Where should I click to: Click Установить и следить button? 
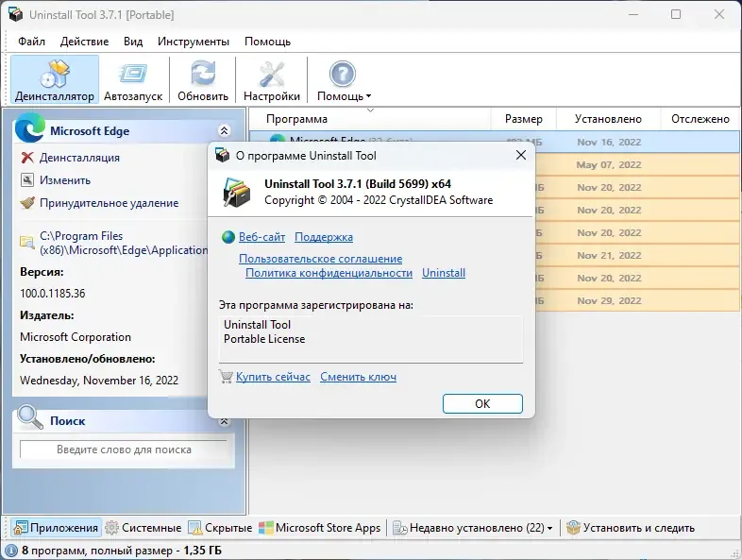click(631, 528)
